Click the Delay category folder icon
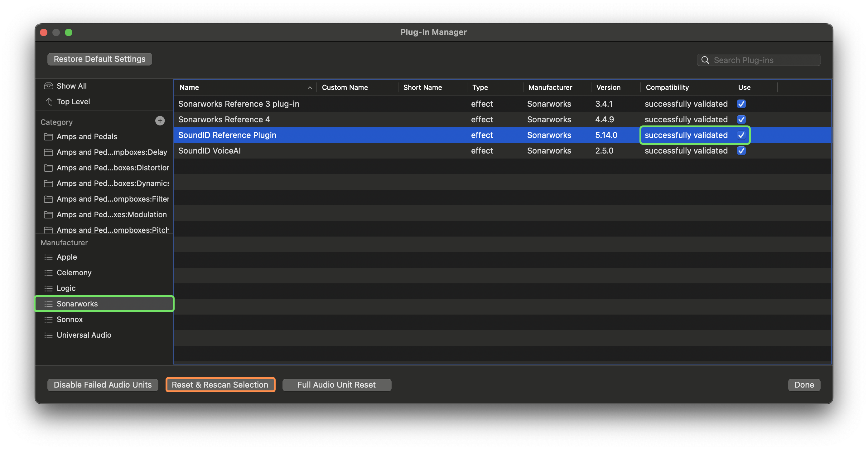 48,152
